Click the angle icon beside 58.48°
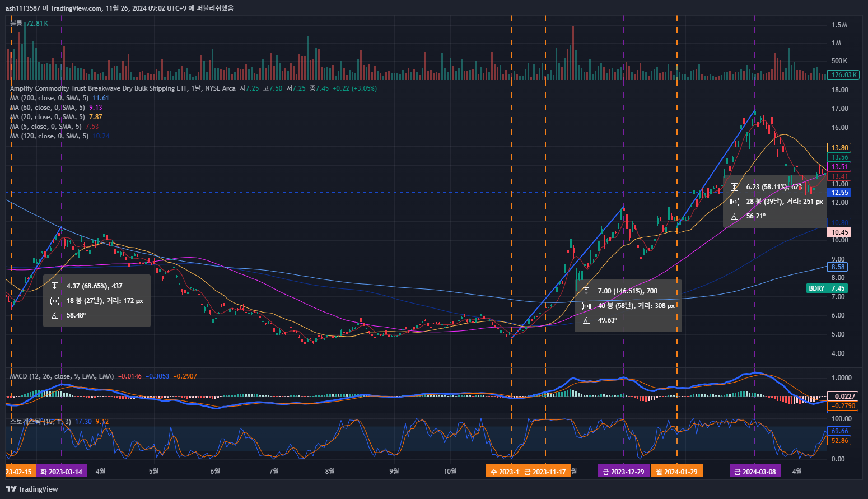This screenshot has width=868, height=499. (x=55, y=315)
